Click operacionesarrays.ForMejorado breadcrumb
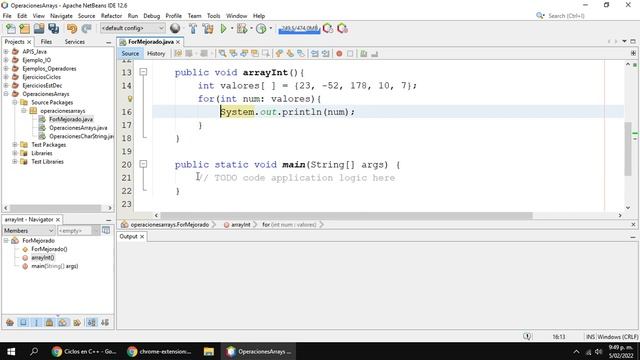The width and height of the screenshot is (640, 360). tap(170, 224)
